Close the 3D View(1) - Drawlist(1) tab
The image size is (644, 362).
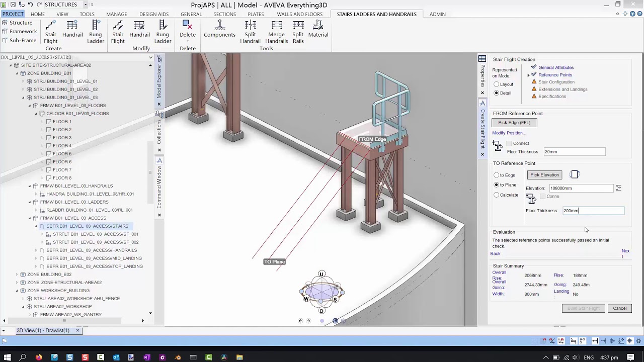point(77,330)
